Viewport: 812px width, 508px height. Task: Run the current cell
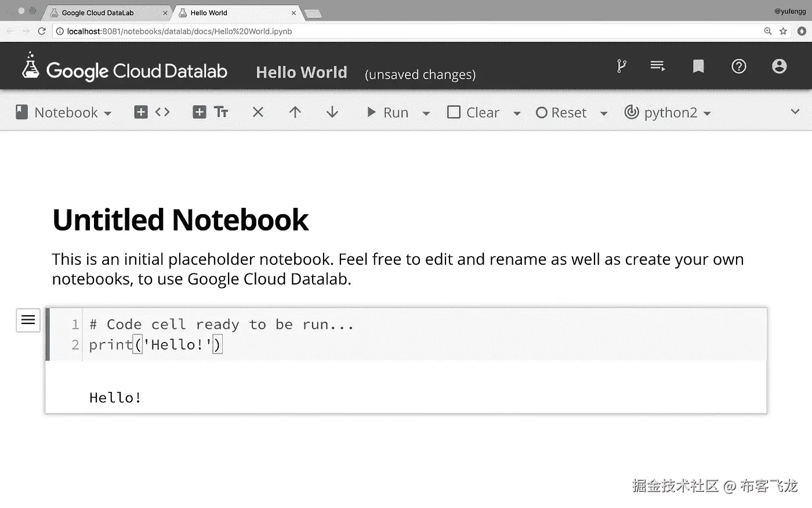coord(387,113)
